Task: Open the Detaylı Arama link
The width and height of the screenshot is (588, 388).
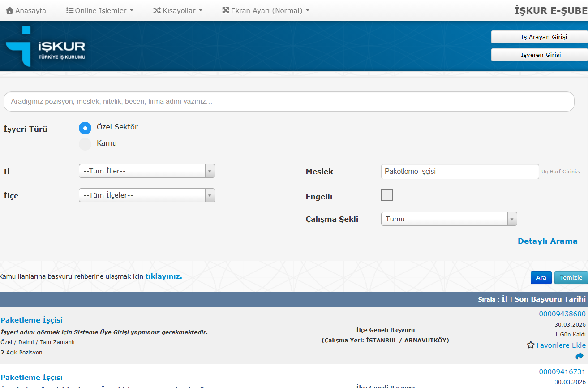Action: tap(547, 241)
